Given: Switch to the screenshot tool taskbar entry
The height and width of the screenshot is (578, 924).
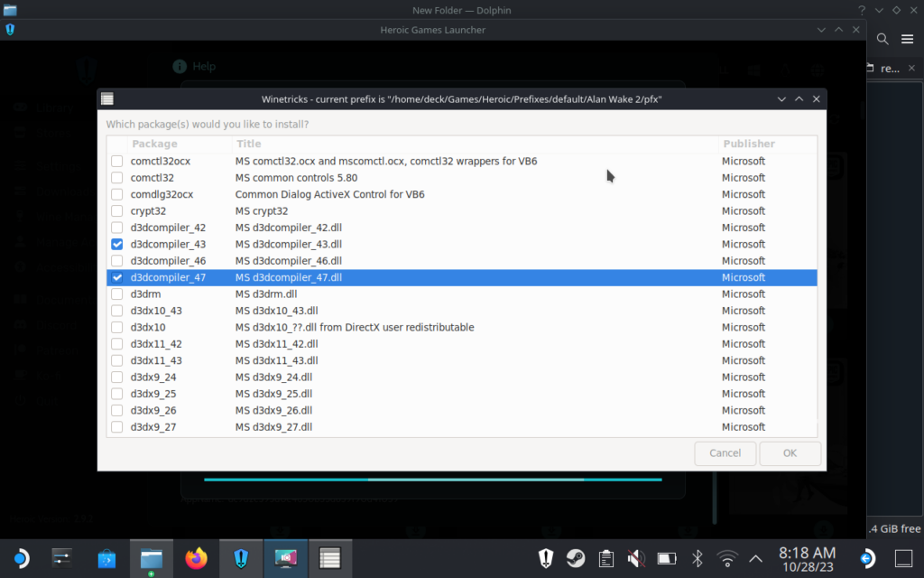Looking at the screenshot, I should coord(286,558).
